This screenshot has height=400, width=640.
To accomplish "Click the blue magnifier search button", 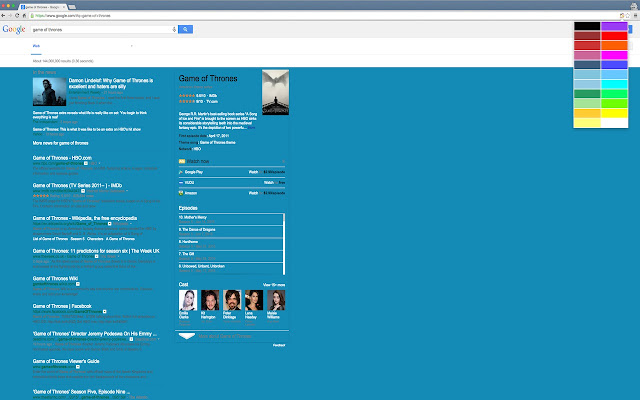I will [185, 29].
